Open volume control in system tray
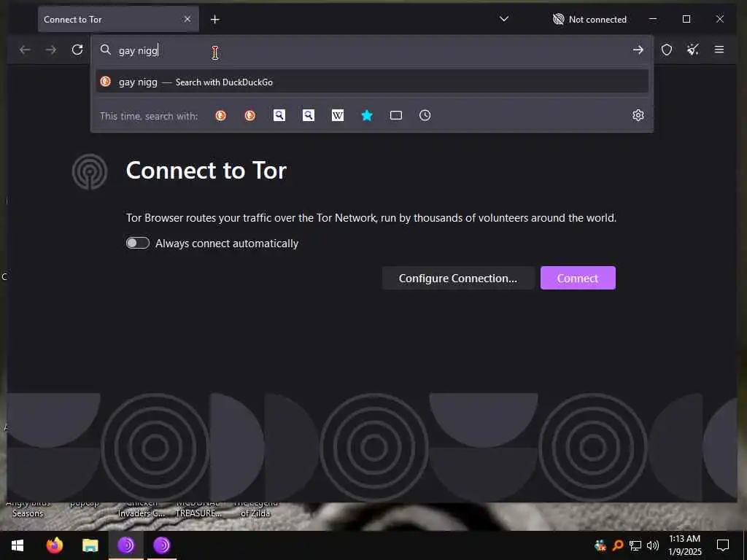The image size is (747, 560). point(653,545)
